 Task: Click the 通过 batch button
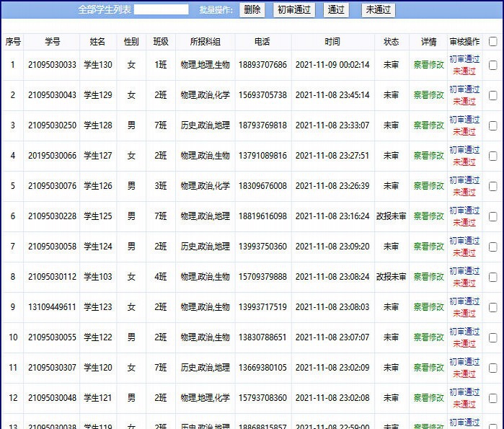coord(336,10)
